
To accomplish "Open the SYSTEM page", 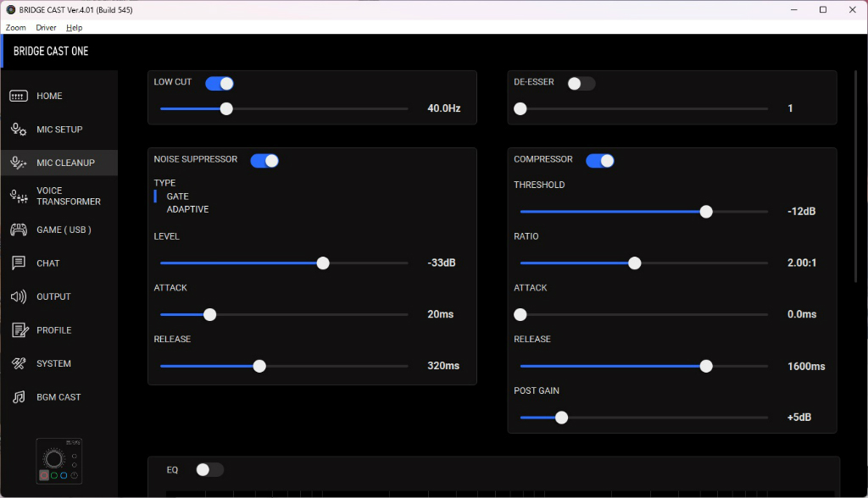I will 53,363.
